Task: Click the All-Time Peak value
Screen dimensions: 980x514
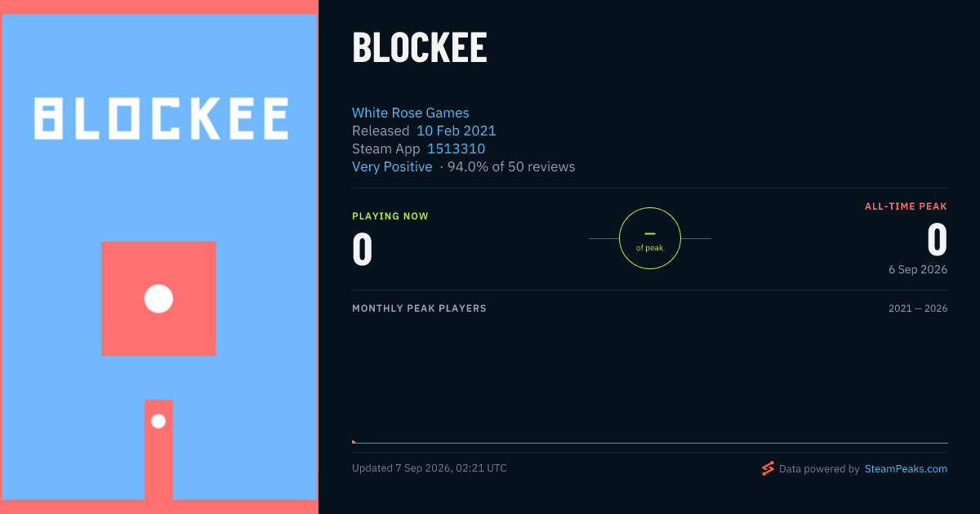Action: click(938, 241)
